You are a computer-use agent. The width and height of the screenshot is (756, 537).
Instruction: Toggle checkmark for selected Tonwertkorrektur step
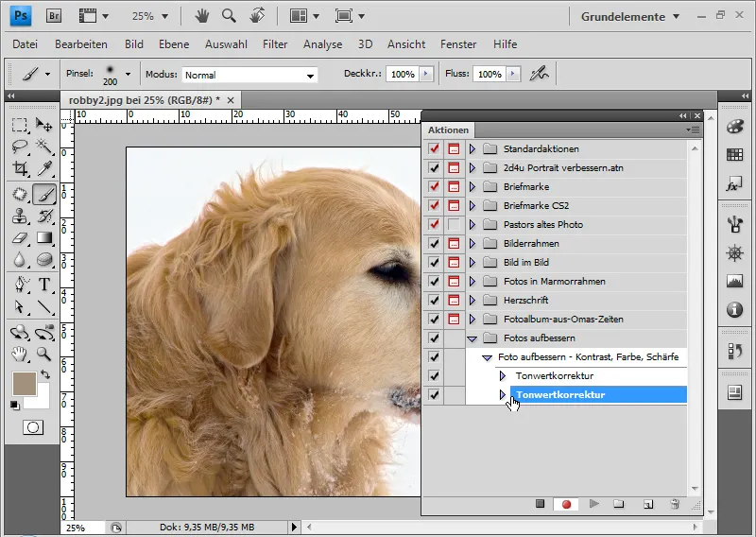[x=434, y=394]
